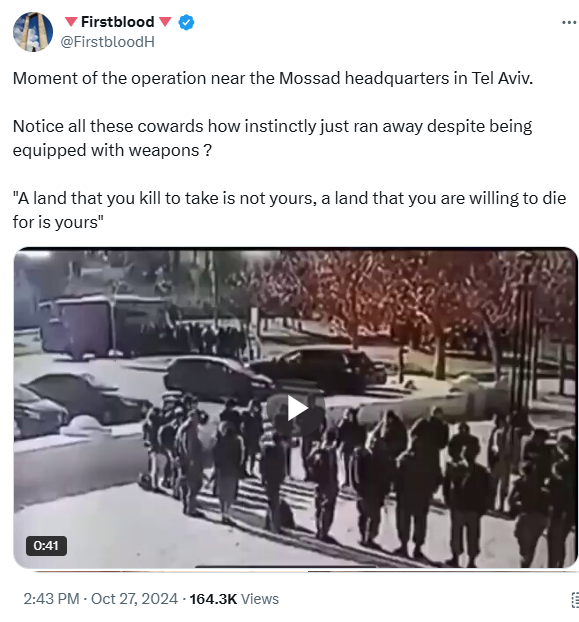Click the 0:41 video duration badge

coord(46,546)
